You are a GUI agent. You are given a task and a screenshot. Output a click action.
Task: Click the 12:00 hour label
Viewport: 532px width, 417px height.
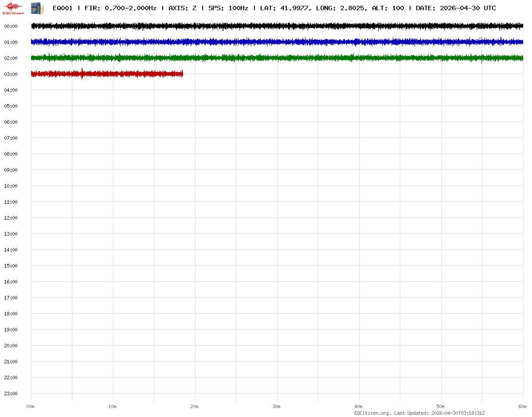pos(11,218)
